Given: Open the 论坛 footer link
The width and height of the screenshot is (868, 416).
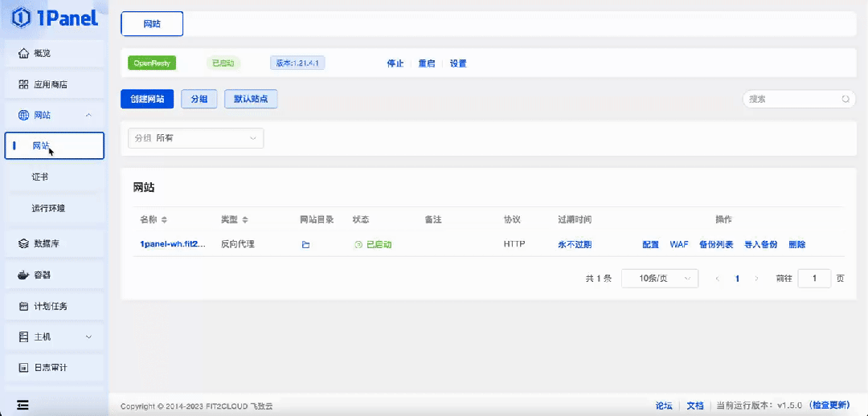Looking at the screenshot, I should pos(664,406).
